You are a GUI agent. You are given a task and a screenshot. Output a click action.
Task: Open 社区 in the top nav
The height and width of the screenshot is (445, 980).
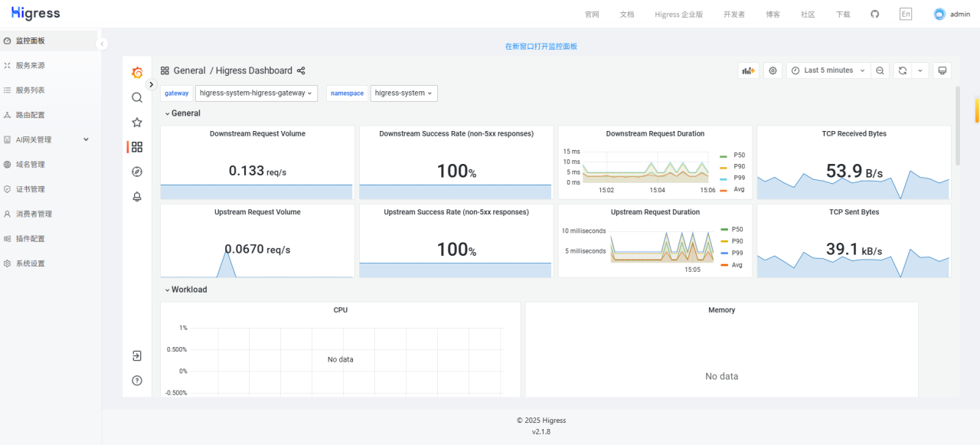808,14
